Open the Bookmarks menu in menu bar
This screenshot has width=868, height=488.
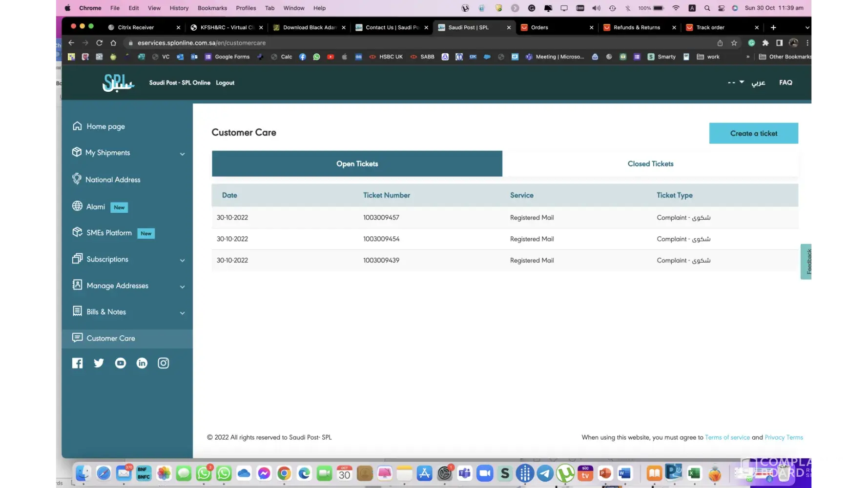click(x=212, y=8)
